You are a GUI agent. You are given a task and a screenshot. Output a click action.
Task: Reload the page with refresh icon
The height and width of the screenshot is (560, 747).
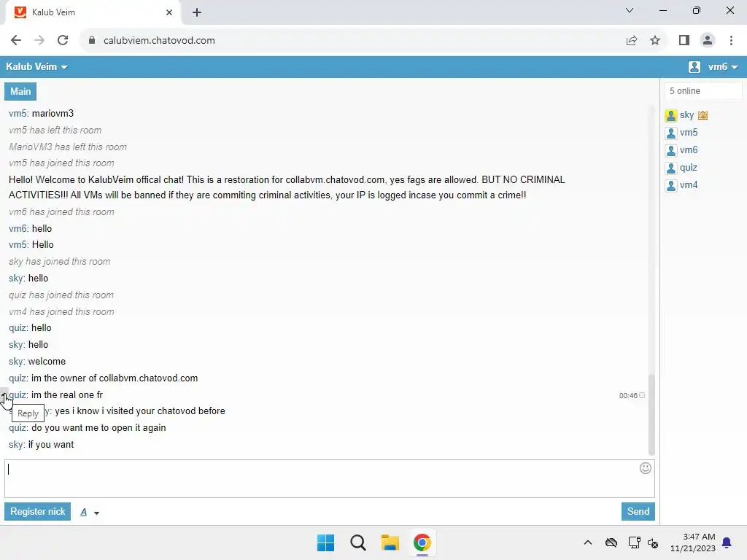(63, 41)
